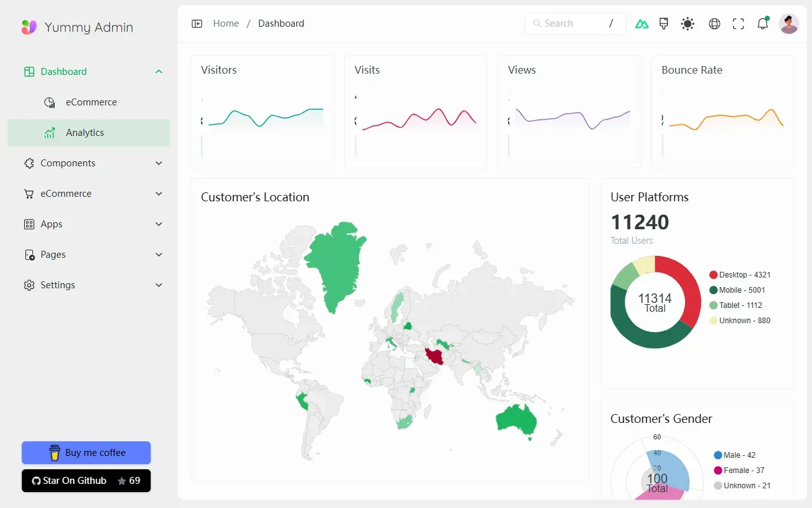Expand the Apps menu chevron
The width and height of the screenshot is (812, 508).
tap(159, 224)
